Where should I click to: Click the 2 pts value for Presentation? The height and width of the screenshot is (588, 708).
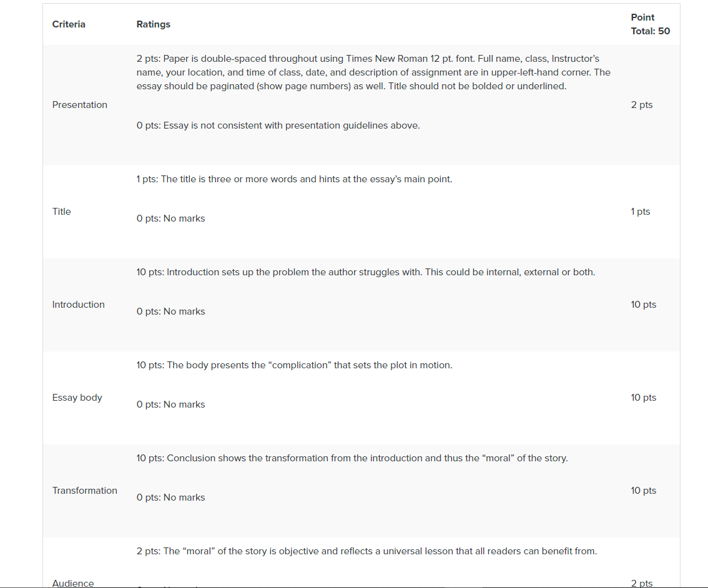[x=642, y=105]
